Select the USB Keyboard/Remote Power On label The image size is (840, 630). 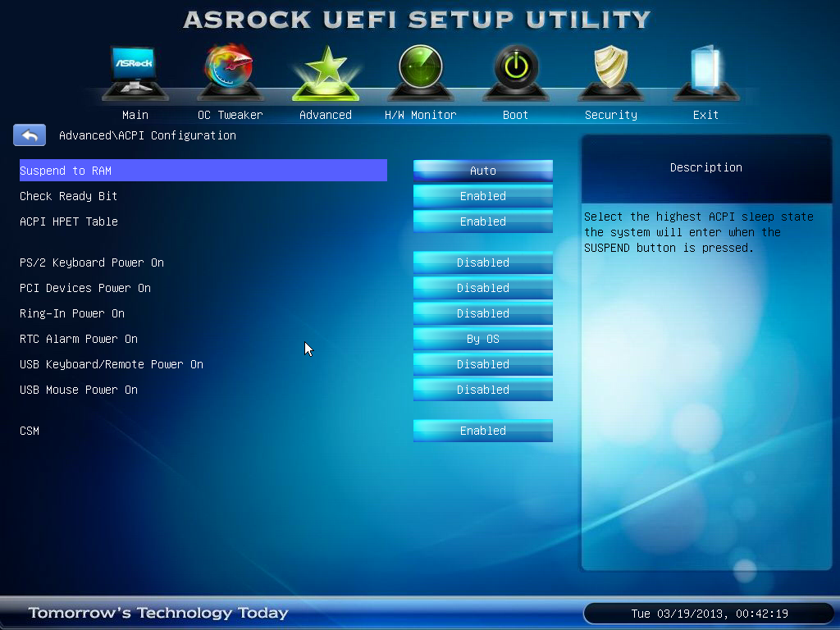coord(112,364)
